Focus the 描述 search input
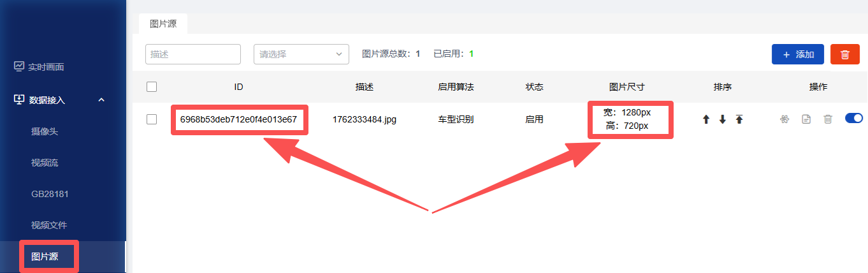868x273 pixels. (x=193, y=54)
